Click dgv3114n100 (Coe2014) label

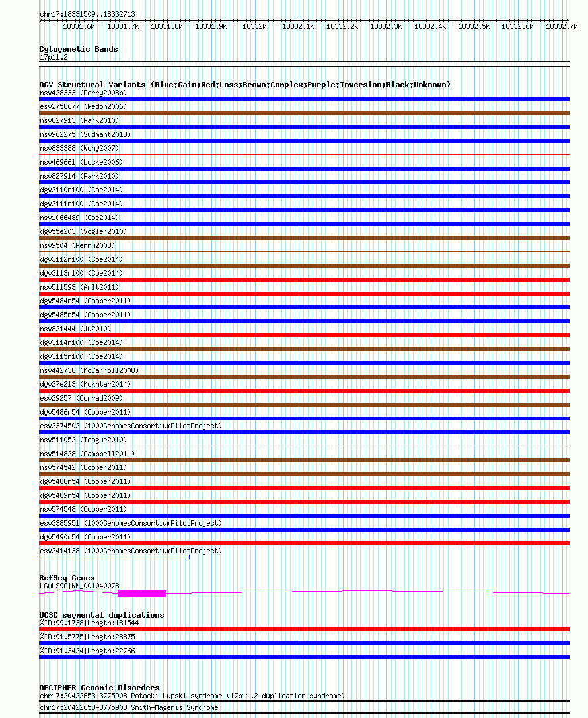[x=81, y=342]
